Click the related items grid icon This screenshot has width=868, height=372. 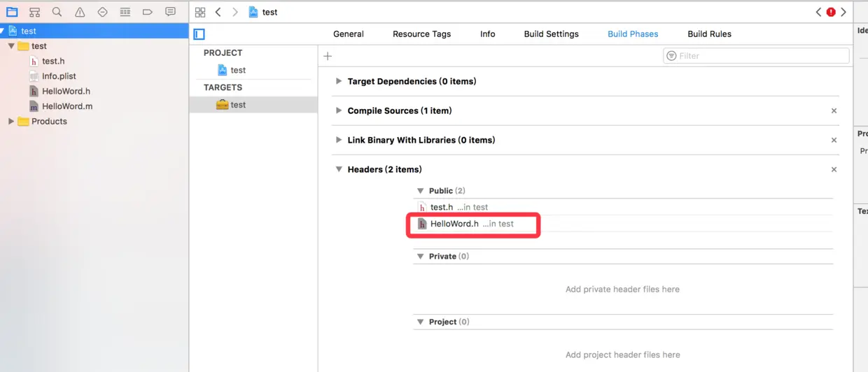click(x=200, y=12)
